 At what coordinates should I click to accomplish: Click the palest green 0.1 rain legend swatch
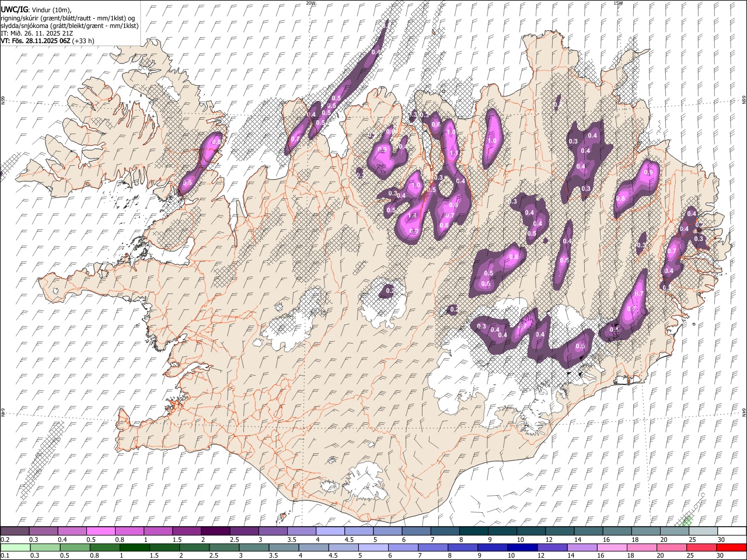(15, 547)
